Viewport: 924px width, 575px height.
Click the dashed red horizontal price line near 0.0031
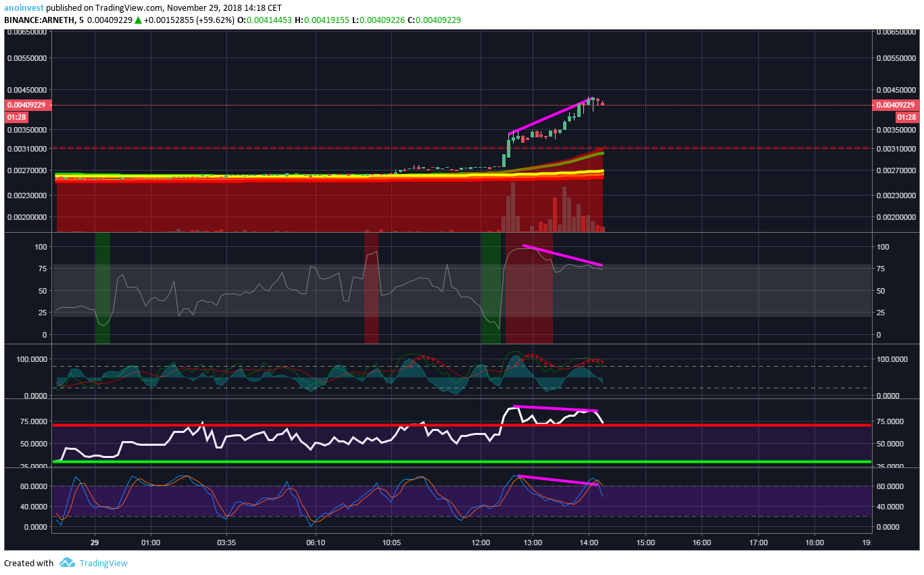(x=462, y=147)
